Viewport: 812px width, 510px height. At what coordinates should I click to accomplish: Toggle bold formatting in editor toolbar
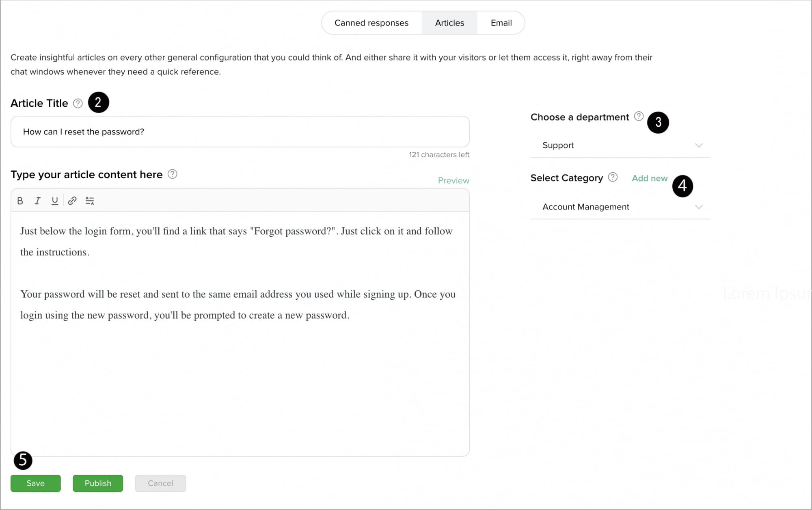click(x=20, y=201)
